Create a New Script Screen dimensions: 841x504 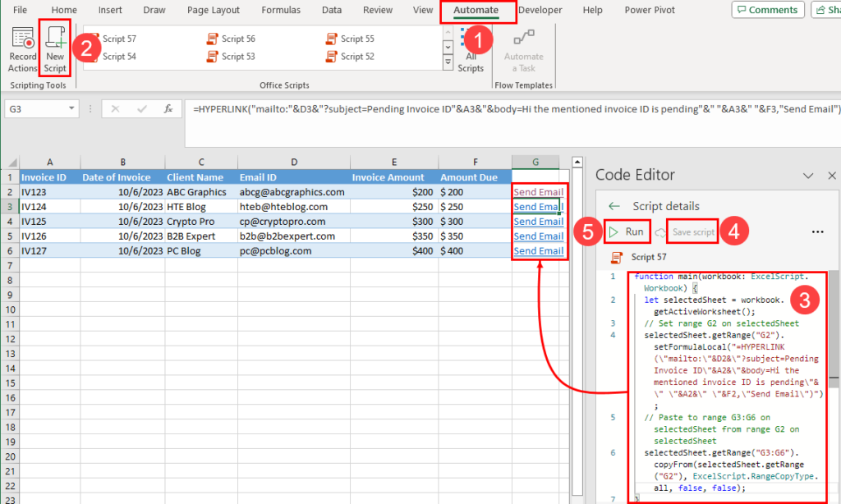(x=55, y=49)
